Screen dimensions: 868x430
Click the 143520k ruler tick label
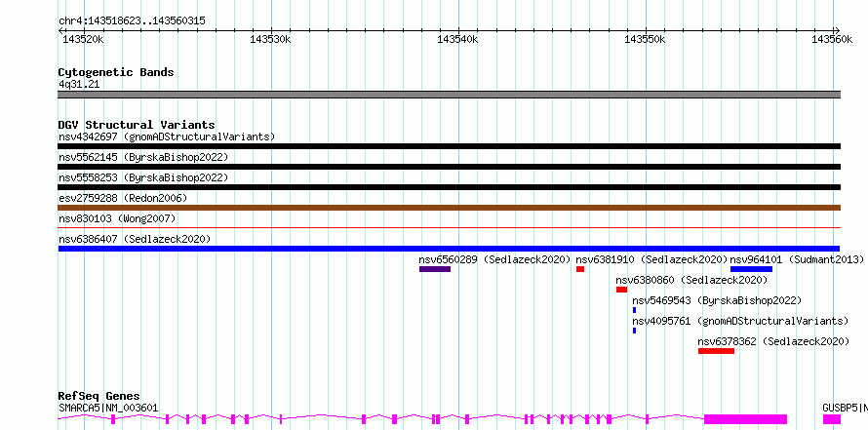coord(84,40)
